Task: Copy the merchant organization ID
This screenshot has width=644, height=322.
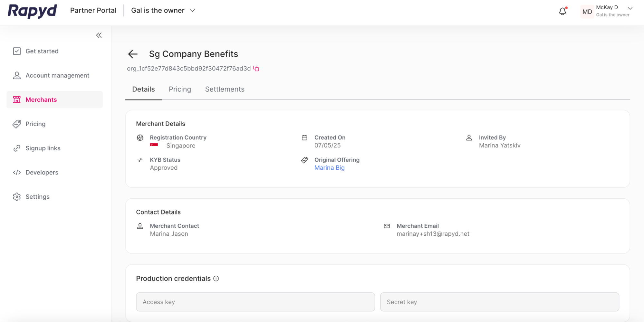Action: [256, 68]
